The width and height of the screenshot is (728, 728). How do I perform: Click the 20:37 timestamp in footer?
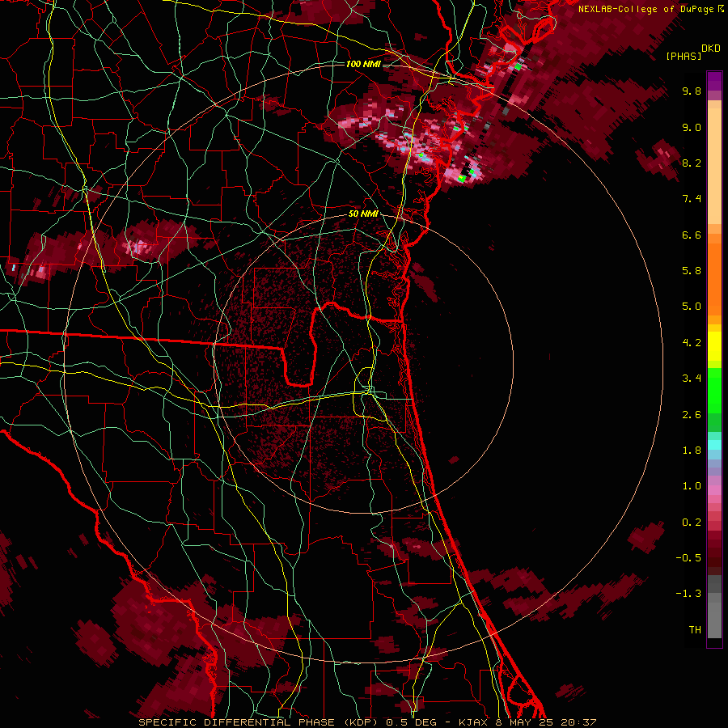point(578,722)
